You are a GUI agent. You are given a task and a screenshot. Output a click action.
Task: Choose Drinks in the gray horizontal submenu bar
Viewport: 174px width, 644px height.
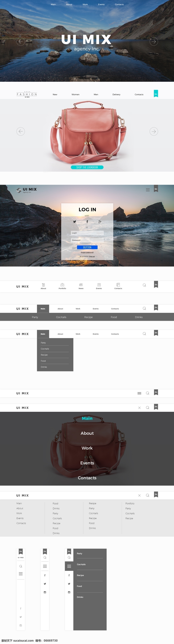pos(139,317)
